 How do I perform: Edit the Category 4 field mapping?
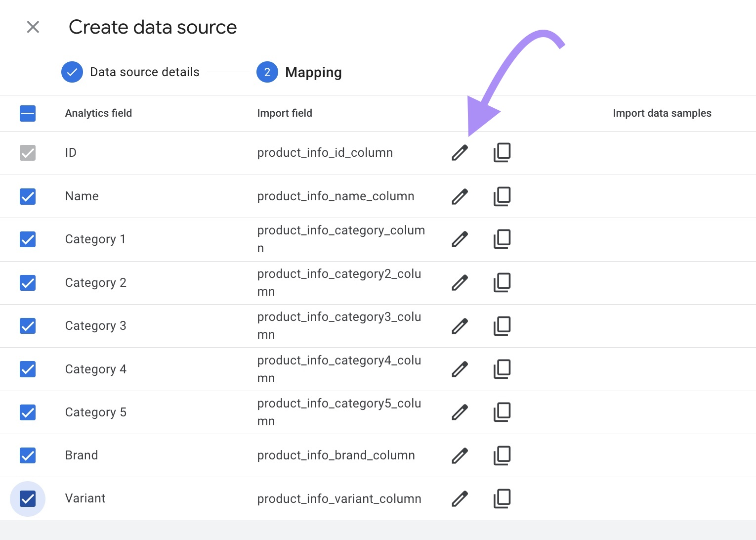tap(459, 369)
